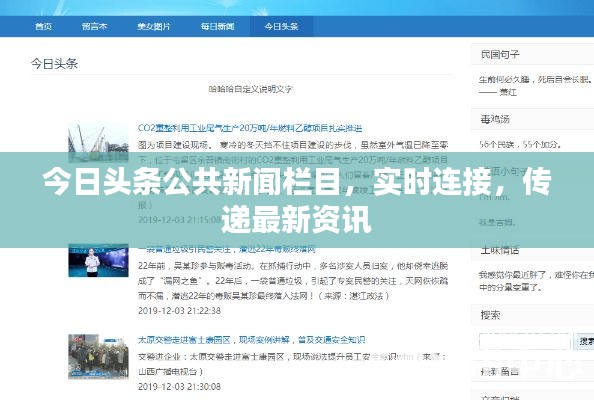Click the 今日头条 page title
594x400 pixels.
[x=54, y=63]
